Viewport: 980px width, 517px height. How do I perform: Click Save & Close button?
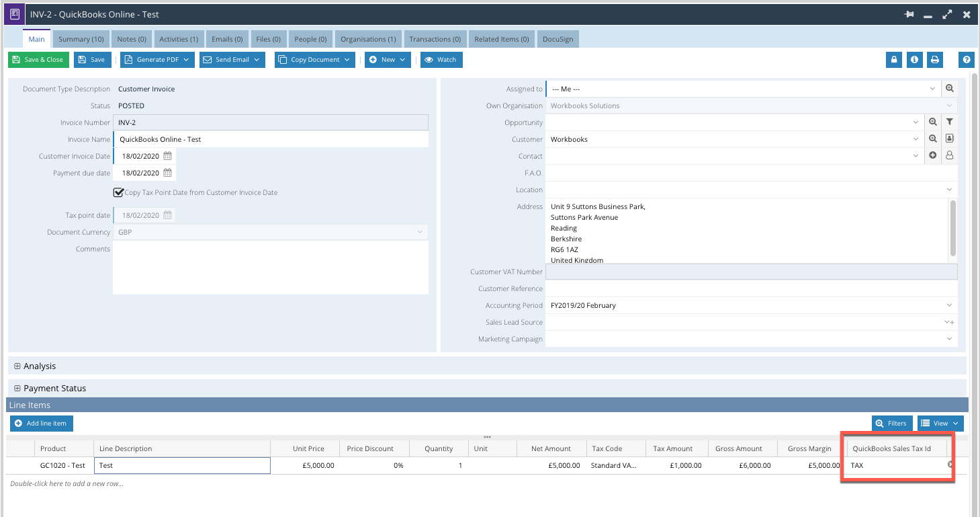click(38, 60)
